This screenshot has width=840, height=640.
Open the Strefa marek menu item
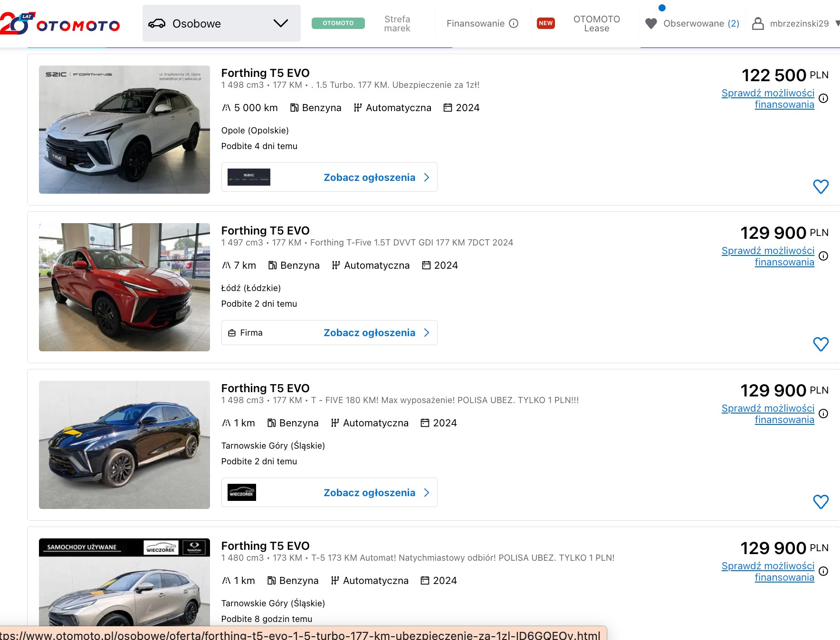tap(397, 24)
